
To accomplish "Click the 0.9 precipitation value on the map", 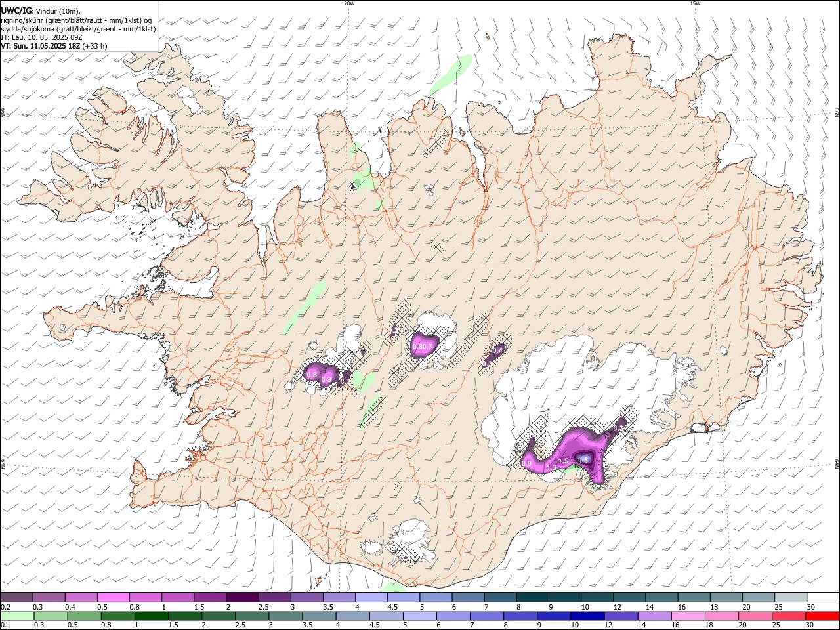I will pyautogui.click(x=526, y=463).
